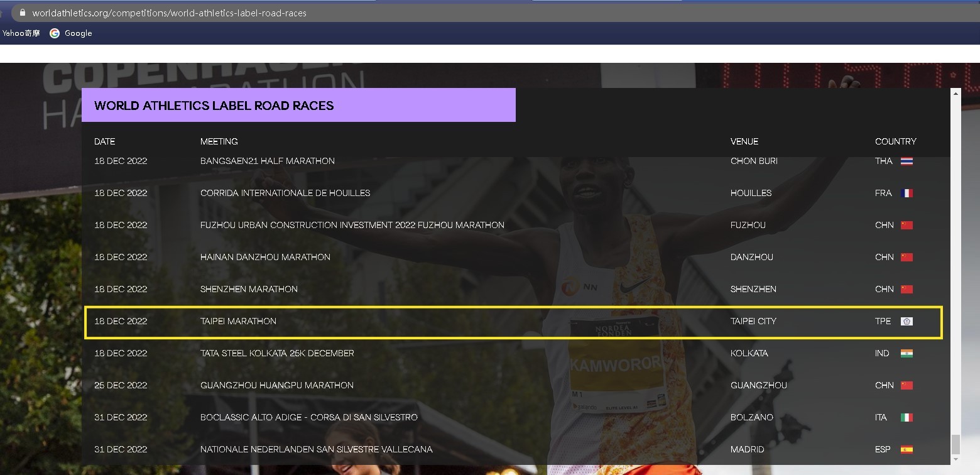Open Fuzhou Urban Construction Investment 2022 Marathon

pyautogui.click(x=352, y=225)
